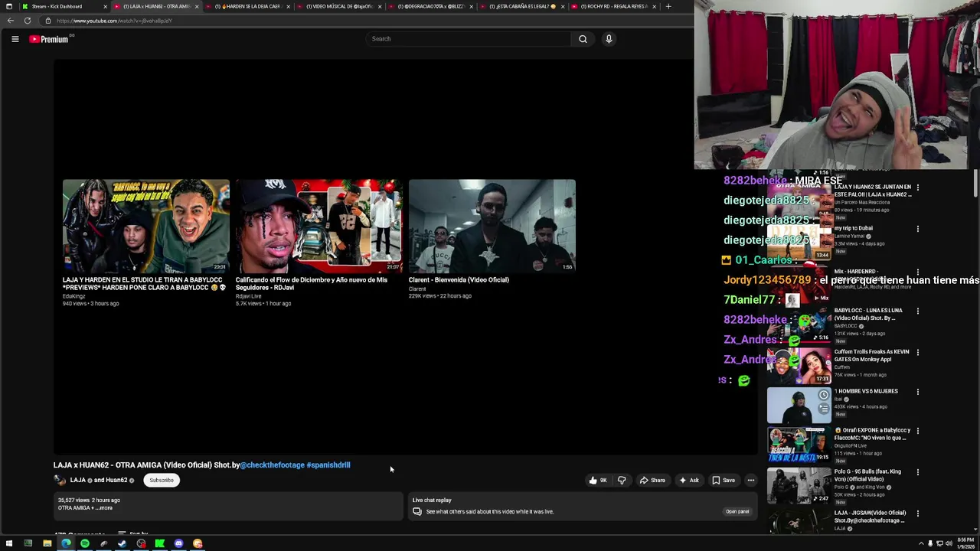Show hidden system tray icons chevron

[921, 544]
